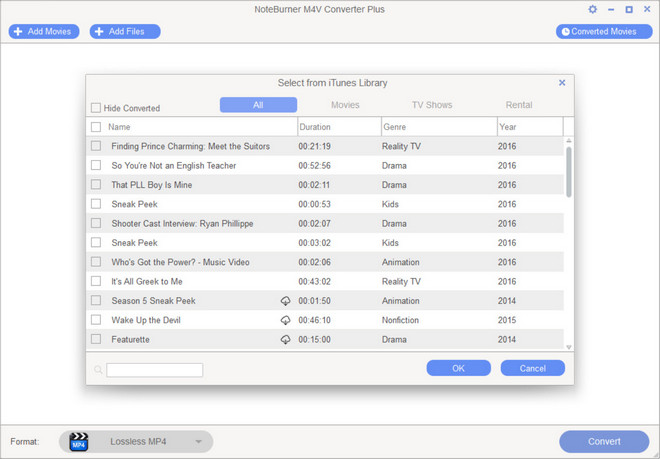
Task: Sort by the Year column header
Action: click(x=530, y=127)
